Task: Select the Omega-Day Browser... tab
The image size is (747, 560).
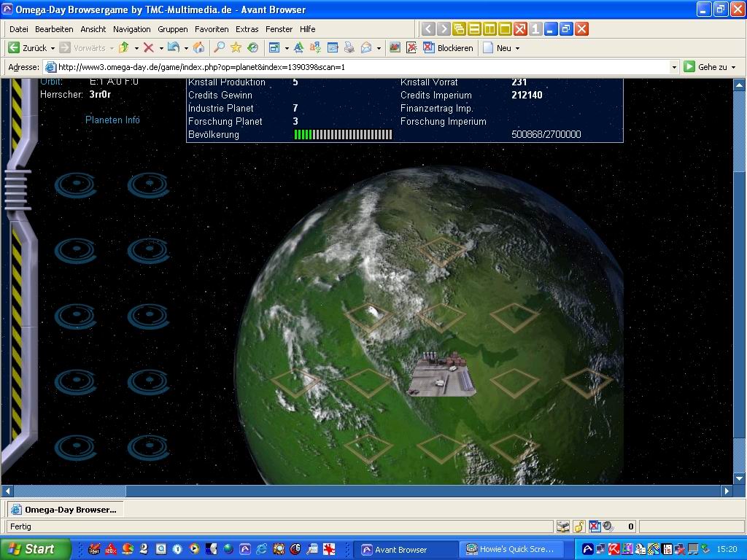Action: click(x=65, y=510)
